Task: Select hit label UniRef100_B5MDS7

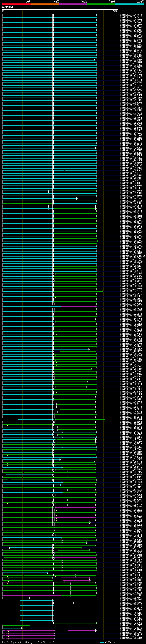Action: click(131, 349)
